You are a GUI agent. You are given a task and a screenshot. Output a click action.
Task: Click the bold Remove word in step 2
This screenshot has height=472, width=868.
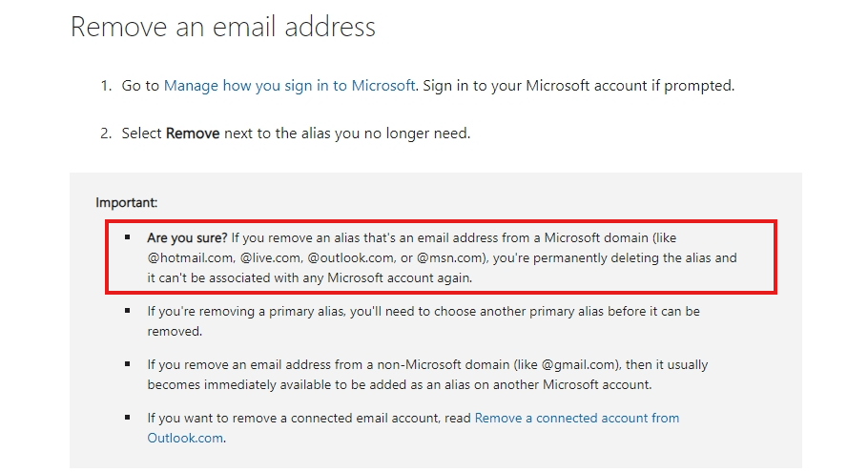pyautogui.click(x=193, y=133)
